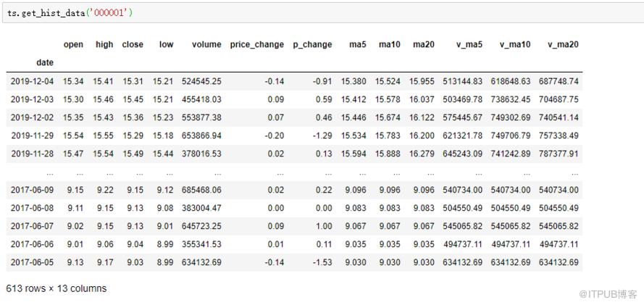Click ma20 value 16.122
Viewport: 644px width, 305px height.
click(x=422, y=117)
